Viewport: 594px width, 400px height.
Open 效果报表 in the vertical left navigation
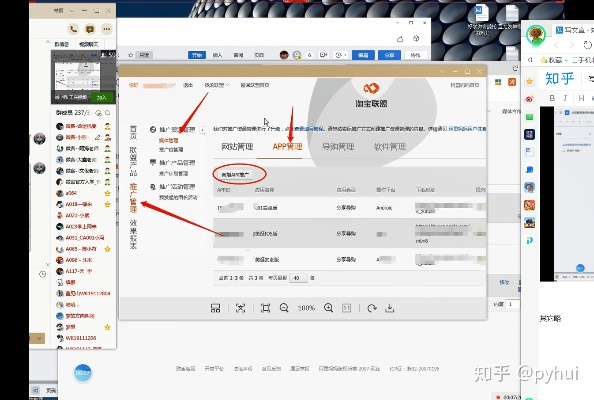pos(133,234)
